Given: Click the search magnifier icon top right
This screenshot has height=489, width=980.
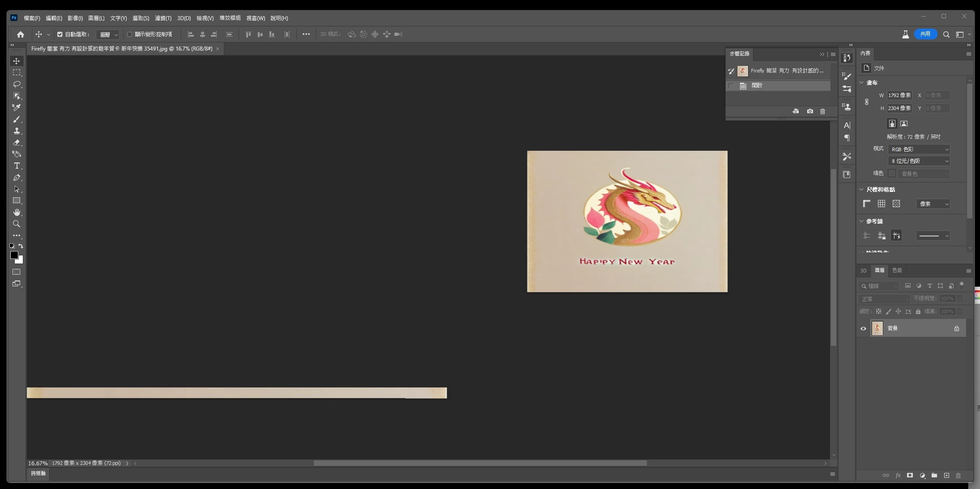Looking at the screenshot, I should point(946,34).
